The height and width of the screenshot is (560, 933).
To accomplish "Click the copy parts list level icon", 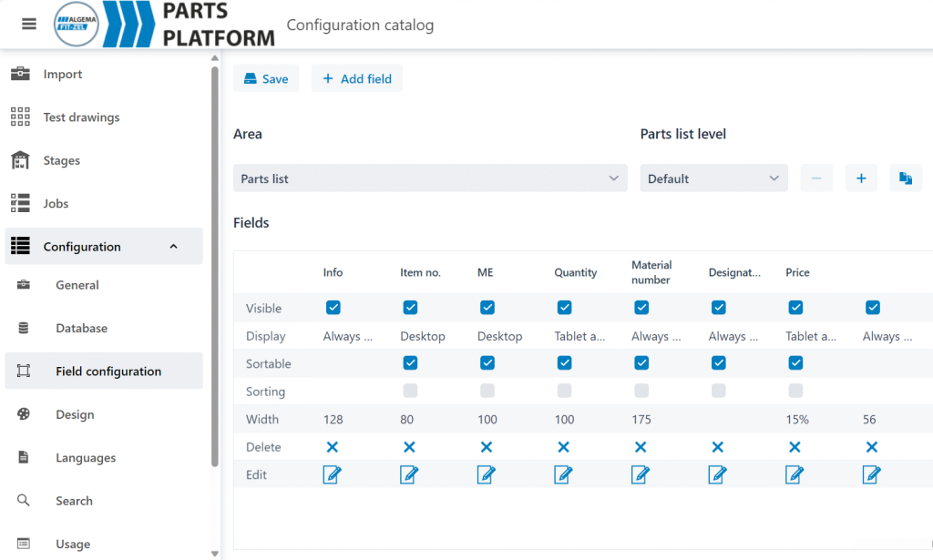I will pyautogui.click(x=906, y=178).
